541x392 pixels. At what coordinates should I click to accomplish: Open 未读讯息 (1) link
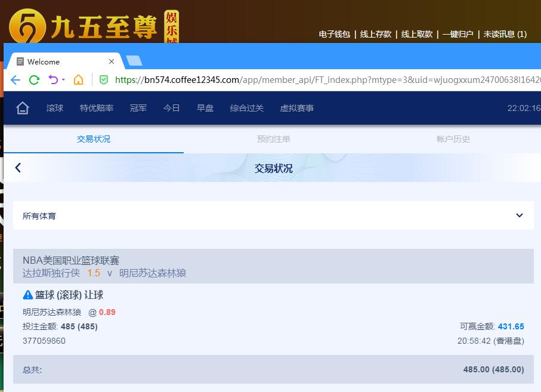(505, 34)
